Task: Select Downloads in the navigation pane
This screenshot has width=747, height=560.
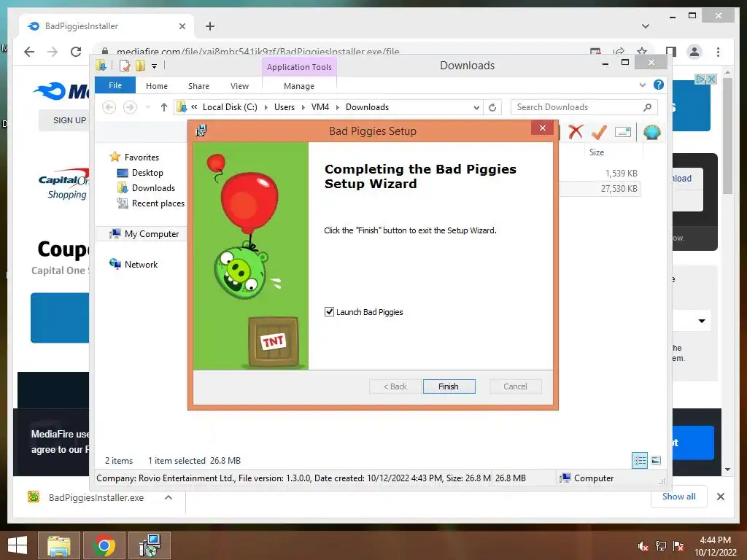Action: click(x=153, y=188)
